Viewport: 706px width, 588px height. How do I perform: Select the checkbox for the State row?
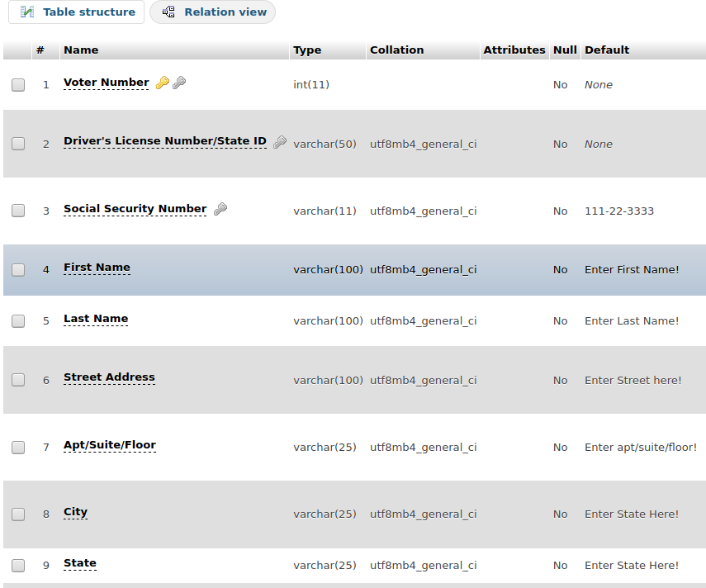tap(17, 566)
